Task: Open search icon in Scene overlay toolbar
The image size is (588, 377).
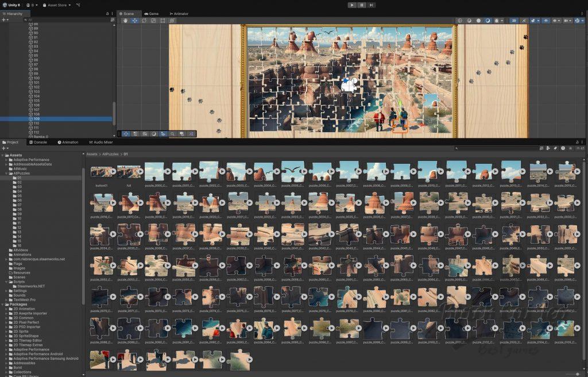Action: point(172,134)
